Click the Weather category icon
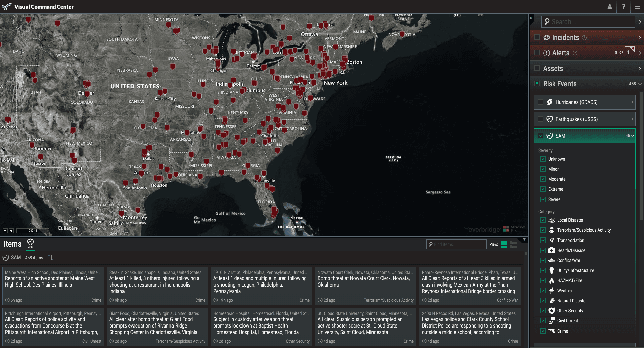This screenshot has height=348, width=644. tap(552, 291)
